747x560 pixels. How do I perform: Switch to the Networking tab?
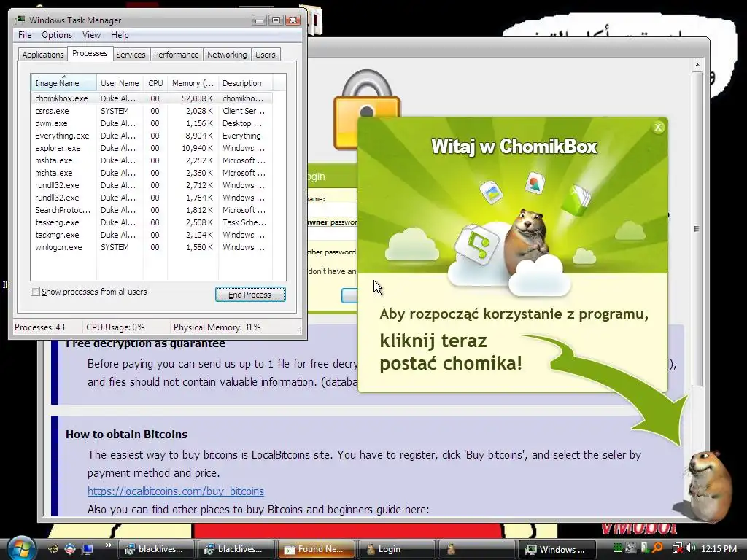[227, 55]
